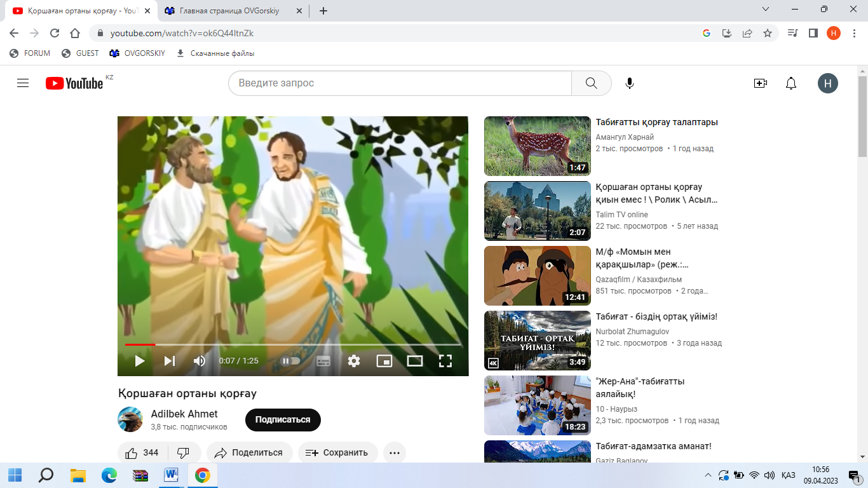
Task: Open Chrome profile avatar
Action: (834, 33)
